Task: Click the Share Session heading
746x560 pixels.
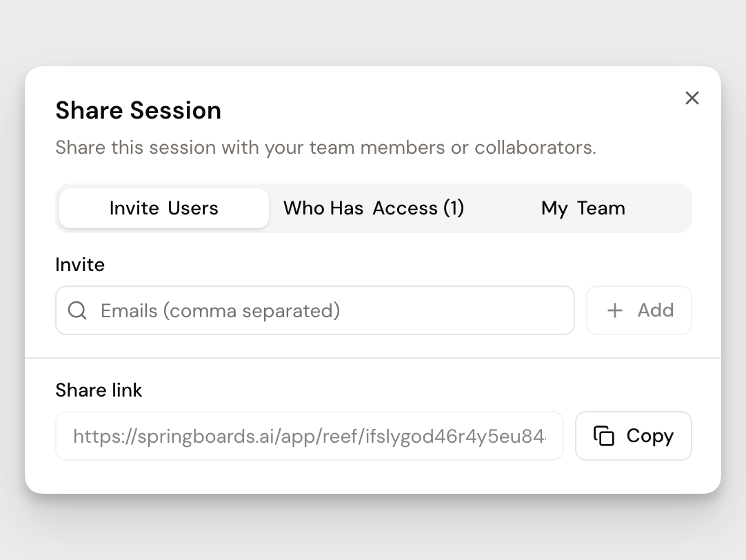Action: pos(139,110)
